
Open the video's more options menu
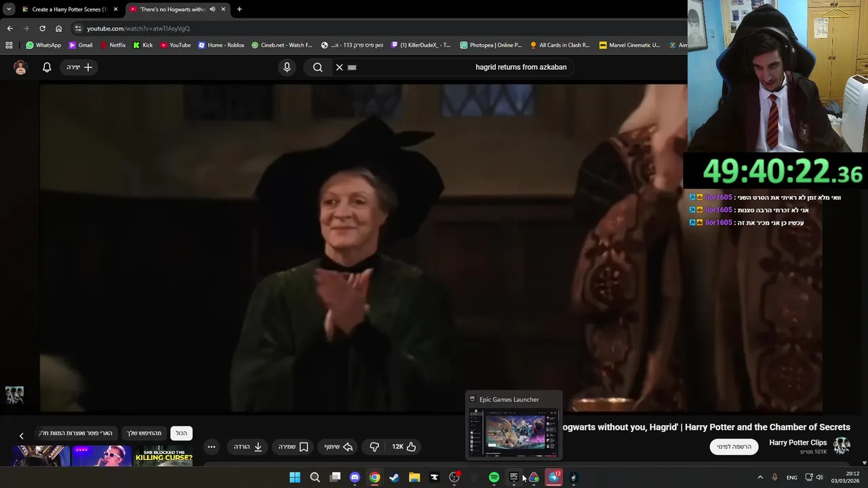click(x=212, y=447)
